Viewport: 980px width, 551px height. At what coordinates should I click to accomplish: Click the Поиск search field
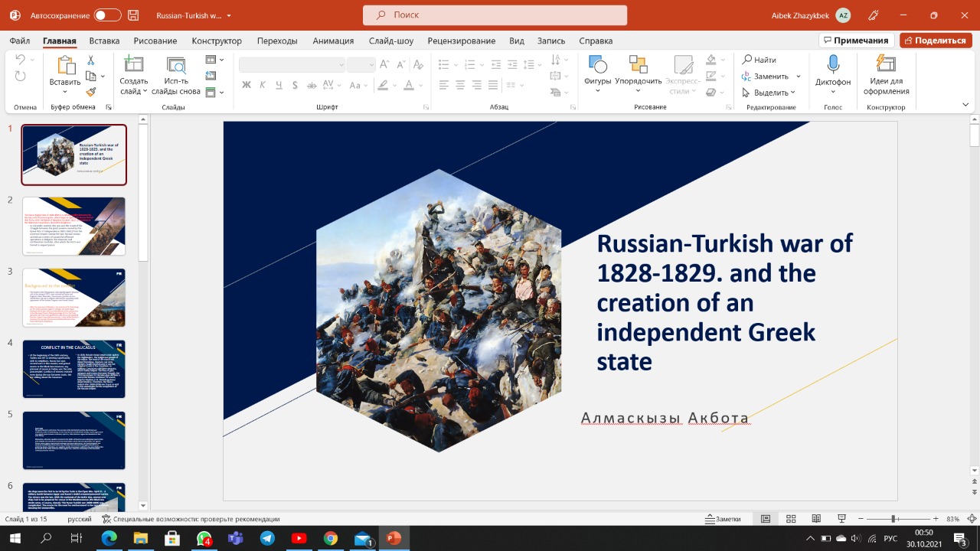coord(495,15)
